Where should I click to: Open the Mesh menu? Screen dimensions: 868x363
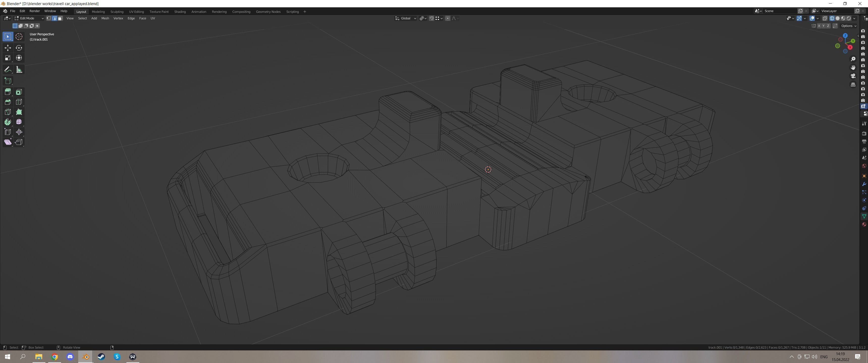105,18
